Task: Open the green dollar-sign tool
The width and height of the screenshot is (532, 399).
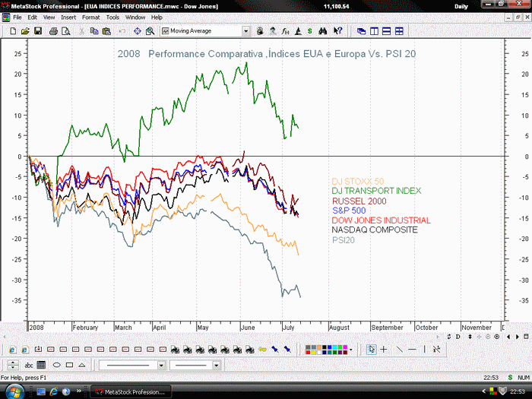Action: click(309, 31)
